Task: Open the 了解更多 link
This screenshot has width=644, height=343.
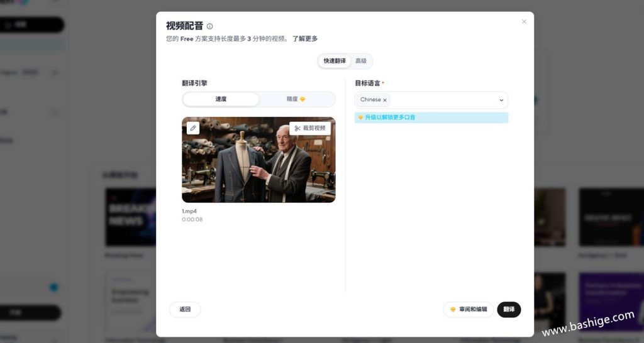Action: (x=305, y=38)
